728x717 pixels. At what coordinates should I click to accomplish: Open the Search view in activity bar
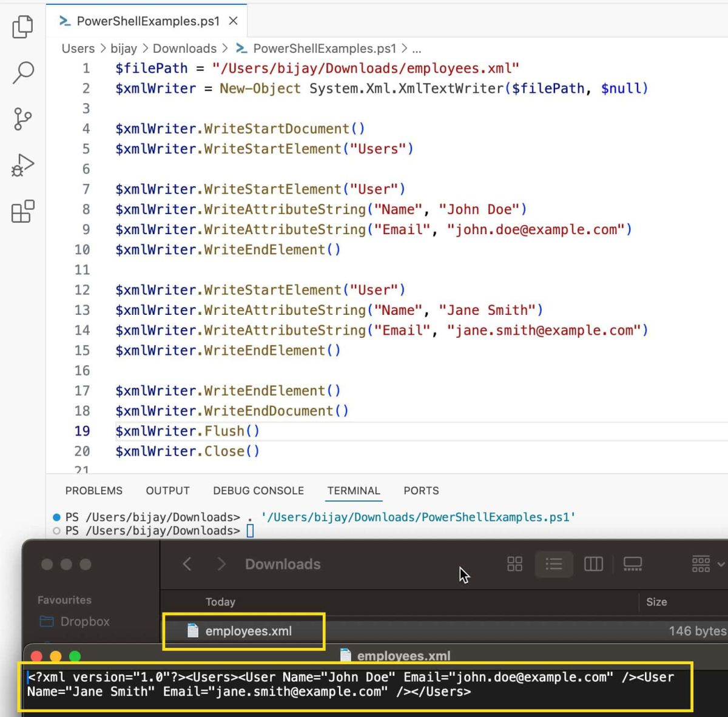22,72
